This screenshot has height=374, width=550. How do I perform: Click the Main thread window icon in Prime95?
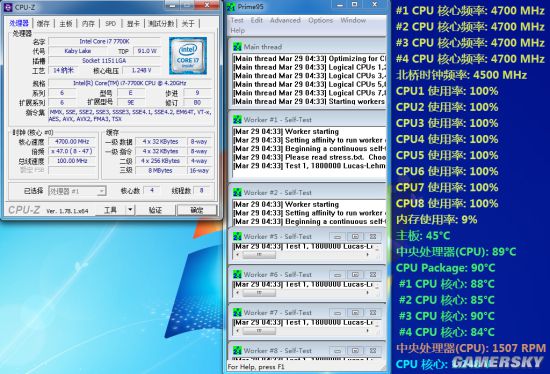pos(237,47)
